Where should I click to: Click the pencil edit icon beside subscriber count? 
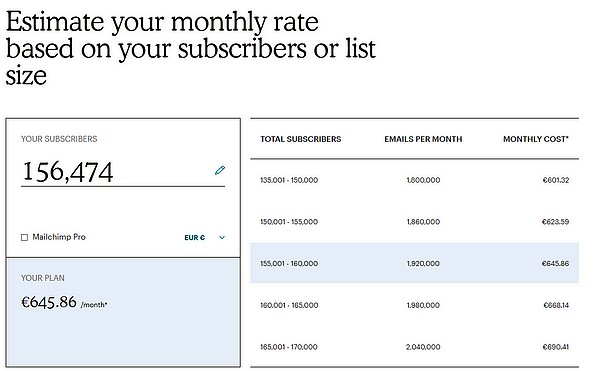tap(220, 170)
